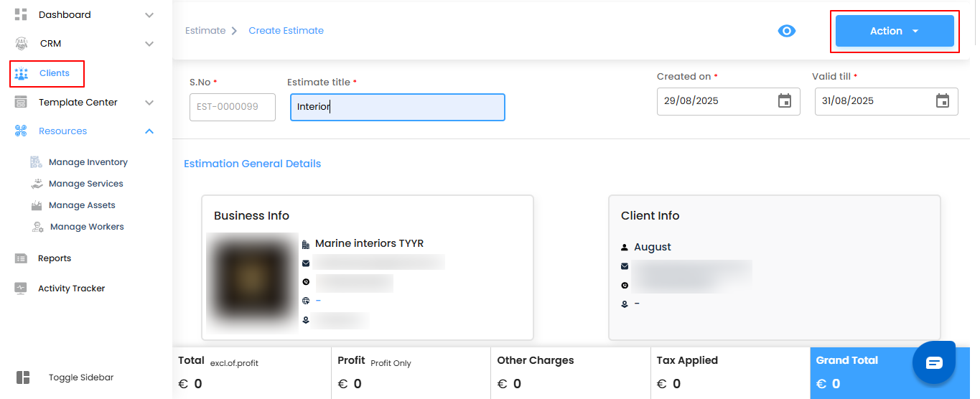Open the chat support bubble

933,362
